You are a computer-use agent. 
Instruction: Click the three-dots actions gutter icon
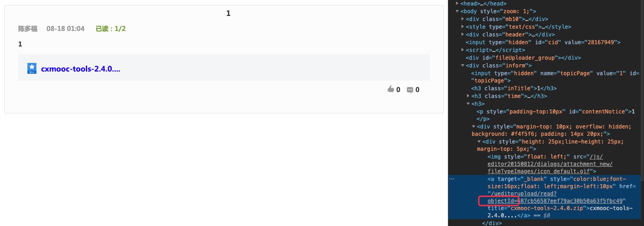452,179
